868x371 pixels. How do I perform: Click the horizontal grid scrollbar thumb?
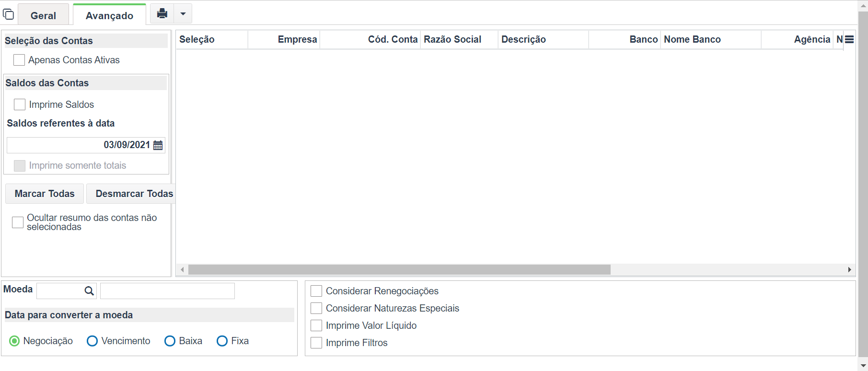pyautogui.click(x=399, y=270)
